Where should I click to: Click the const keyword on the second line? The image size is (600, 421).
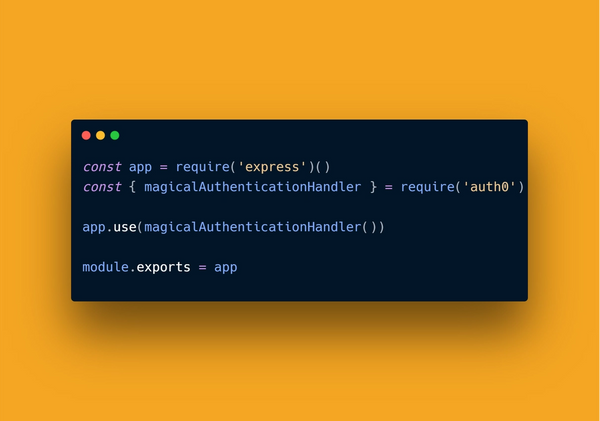[102, 187]
